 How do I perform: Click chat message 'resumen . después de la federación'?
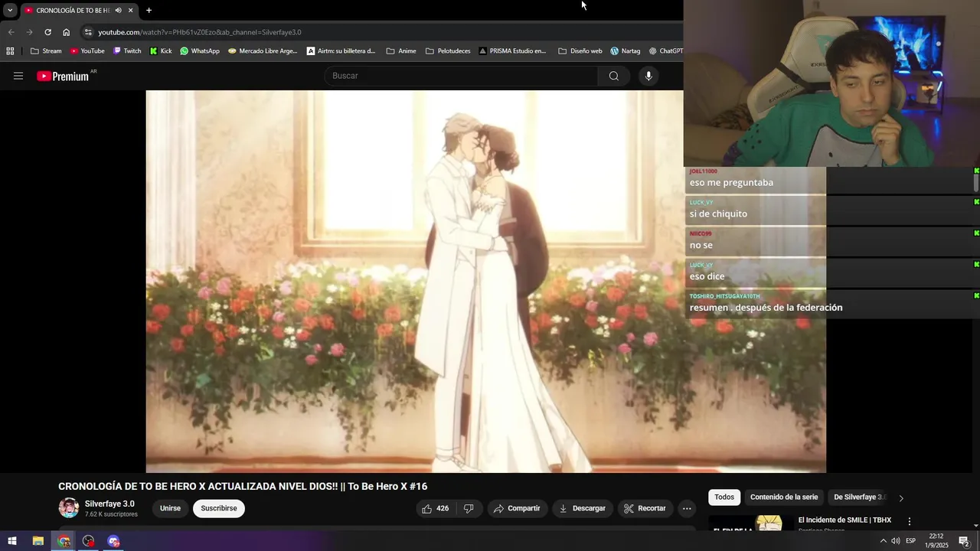(x=766, y=308)
